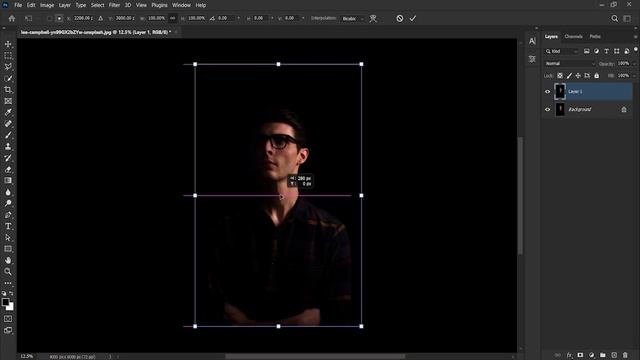Open the Interpolation dropdown

tap(353, 18)
